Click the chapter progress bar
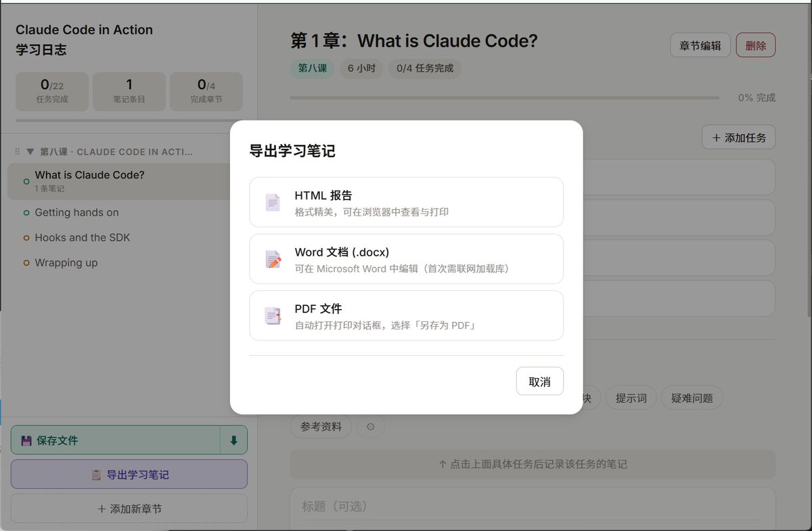Screen dimensions: 812x531 505,97
